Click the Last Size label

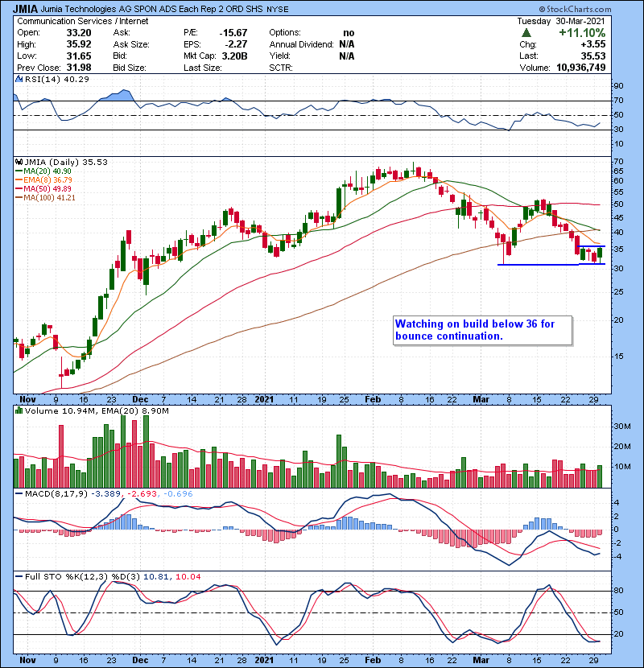[202, 68]
